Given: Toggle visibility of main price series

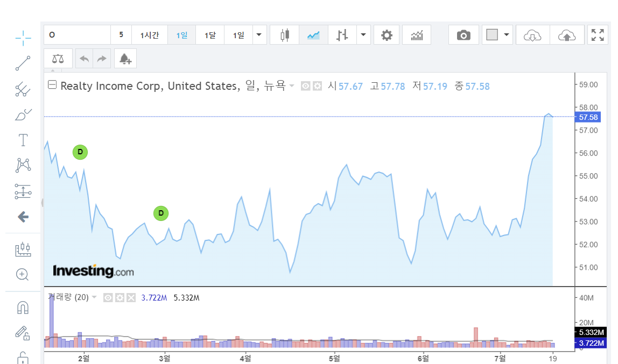Looking at the screenshot, I should [305, 86].
